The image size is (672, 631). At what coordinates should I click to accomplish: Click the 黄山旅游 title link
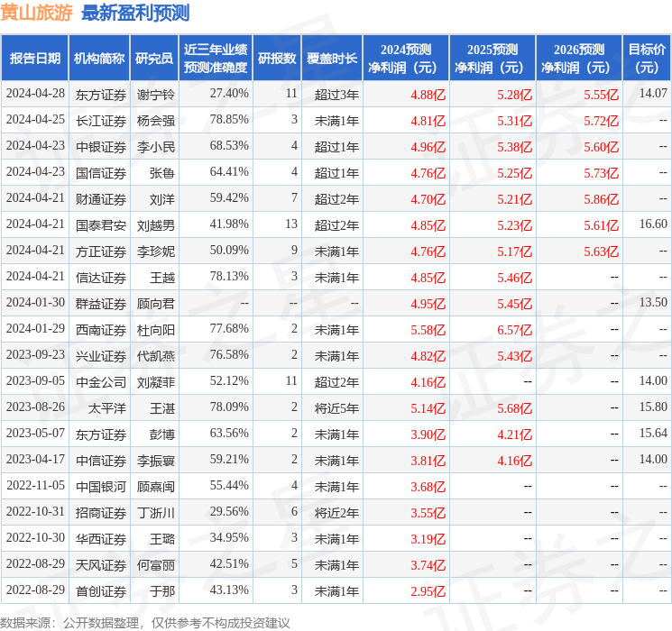(37, 13)
